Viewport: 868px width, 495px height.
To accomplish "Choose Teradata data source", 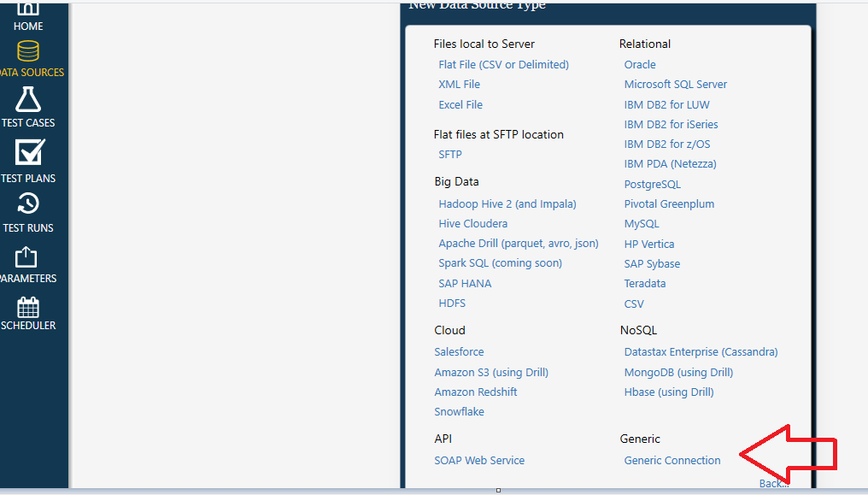I will point(645,284).
